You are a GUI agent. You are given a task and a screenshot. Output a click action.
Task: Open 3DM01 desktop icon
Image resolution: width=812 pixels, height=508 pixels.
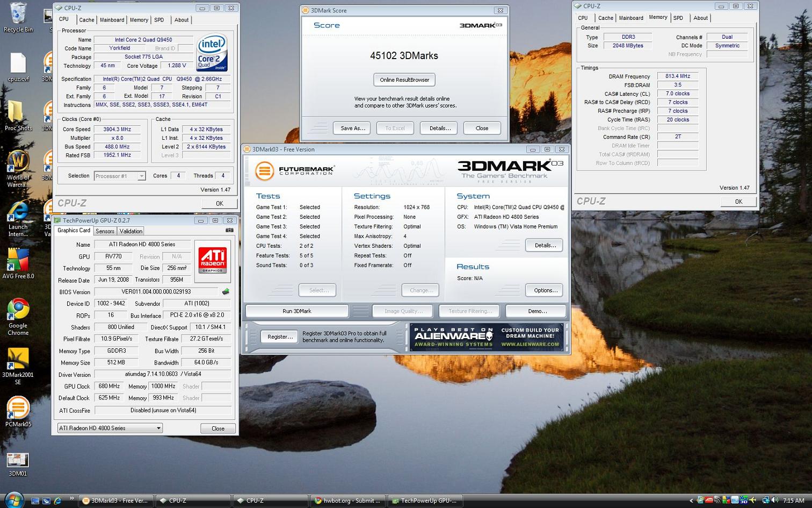(18, 464)
